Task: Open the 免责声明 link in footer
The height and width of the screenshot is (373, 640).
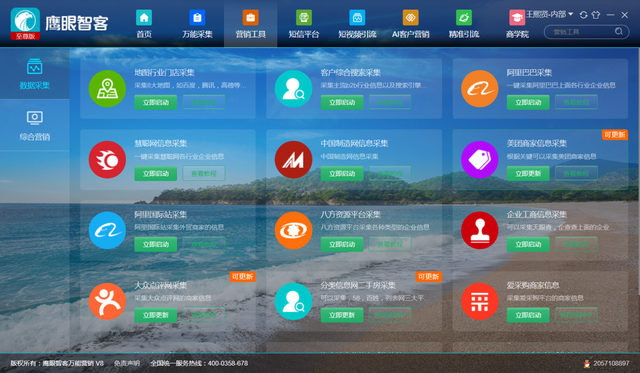Action: pyautogui.click(x=127, y=363)
